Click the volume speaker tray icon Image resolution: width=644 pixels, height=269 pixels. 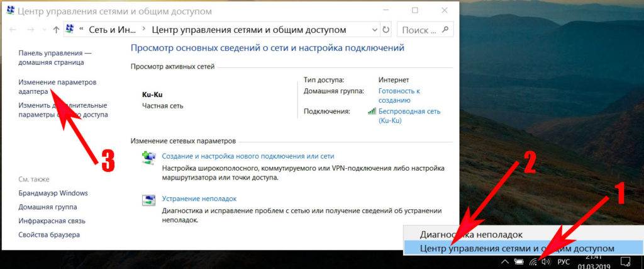546,261
